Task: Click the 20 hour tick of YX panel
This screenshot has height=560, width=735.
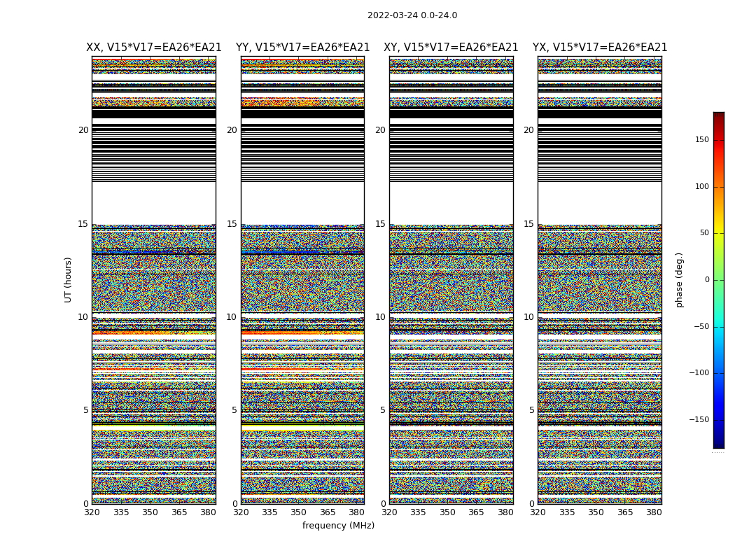Action: pyautogui.click(x=529, y=130)
